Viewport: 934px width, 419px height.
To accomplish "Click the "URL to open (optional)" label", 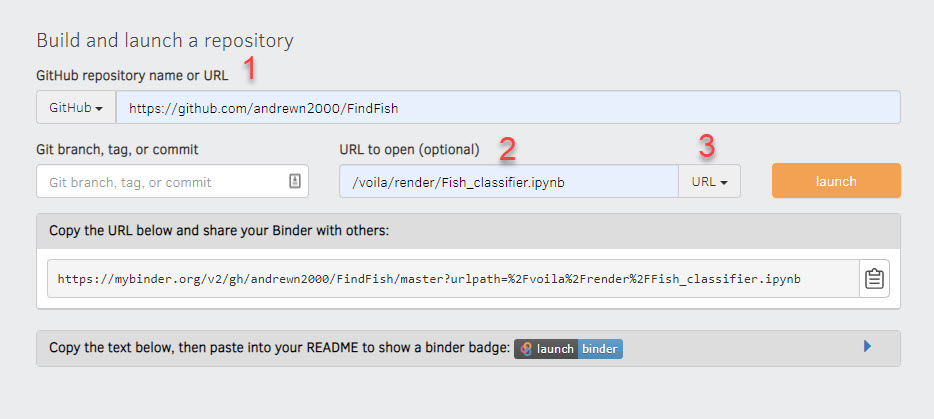I will point(409,150).
